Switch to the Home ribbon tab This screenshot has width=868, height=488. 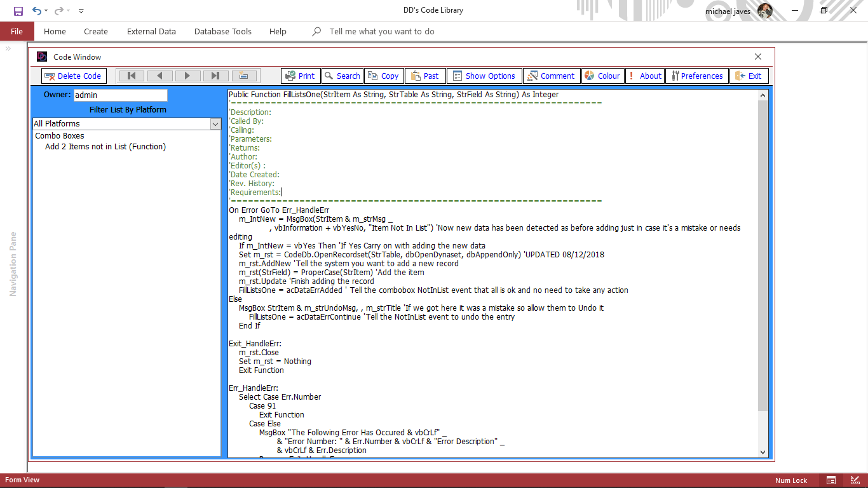55,31
